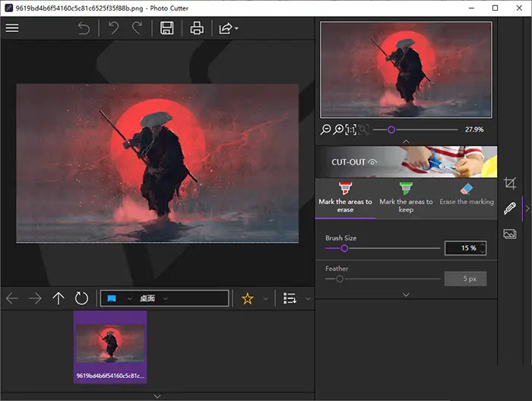The image size is (532, 401).
Task: Click the Feather slider handle
Action: coord(340,279)
